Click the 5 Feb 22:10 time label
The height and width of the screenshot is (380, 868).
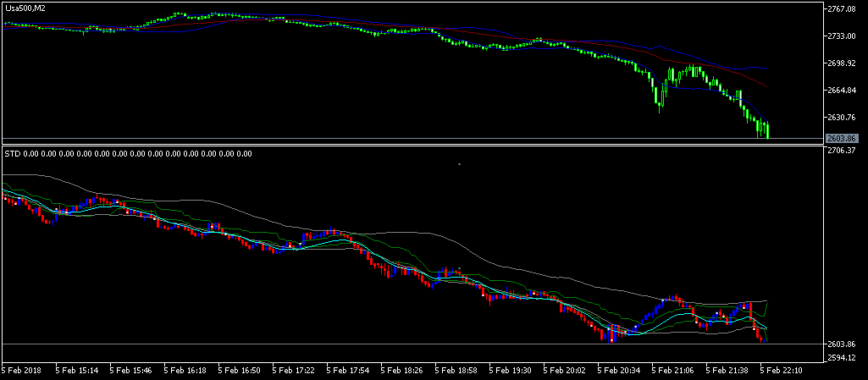pyautogui.click(x=779, y=369)
